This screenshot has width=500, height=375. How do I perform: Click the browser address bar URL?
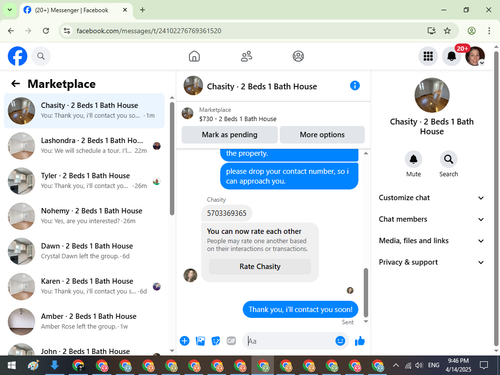click(x=149, y=31)
